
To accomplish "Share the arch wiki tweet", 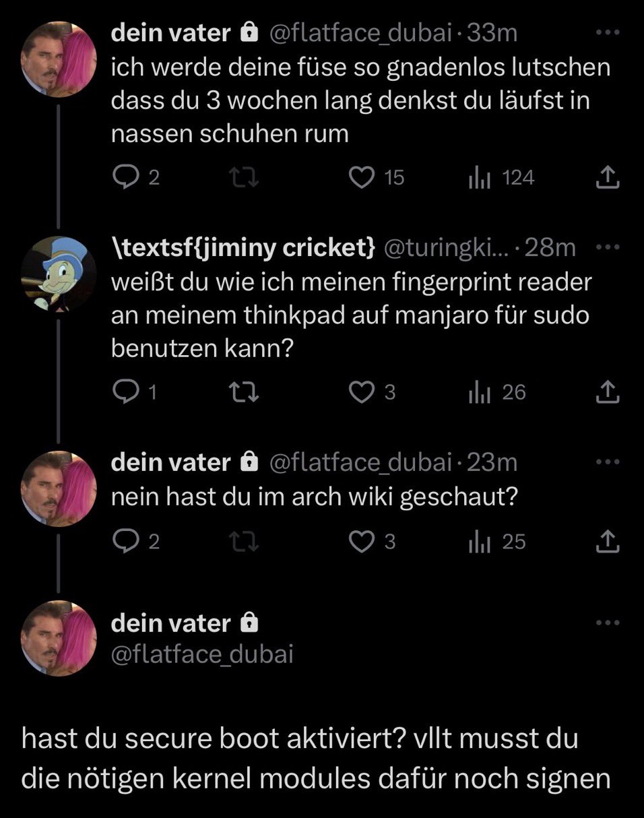I will 608,542.
